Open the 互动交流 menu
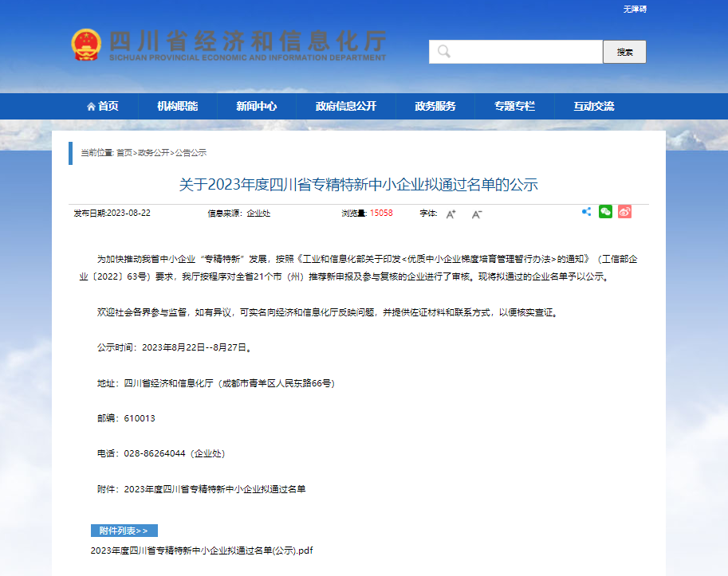Screen dimensions: 728x576 [x=594, y=106]
